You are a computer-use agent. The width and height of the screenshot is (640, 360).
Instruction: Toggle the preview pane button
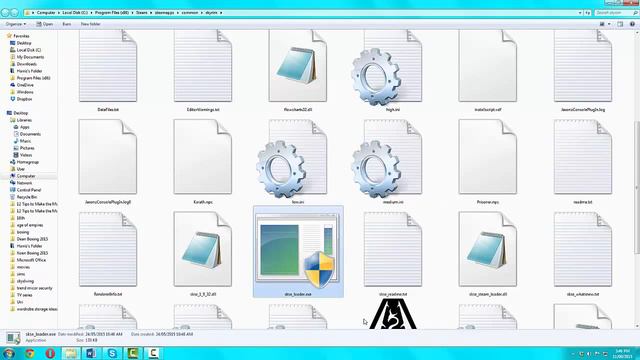coord(620,24)
